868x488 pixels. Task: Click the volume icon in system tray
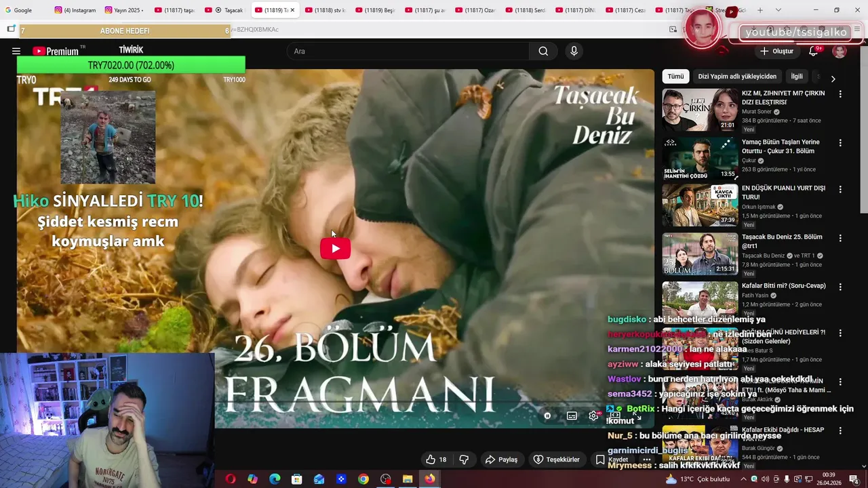click(x=765, y=479)
